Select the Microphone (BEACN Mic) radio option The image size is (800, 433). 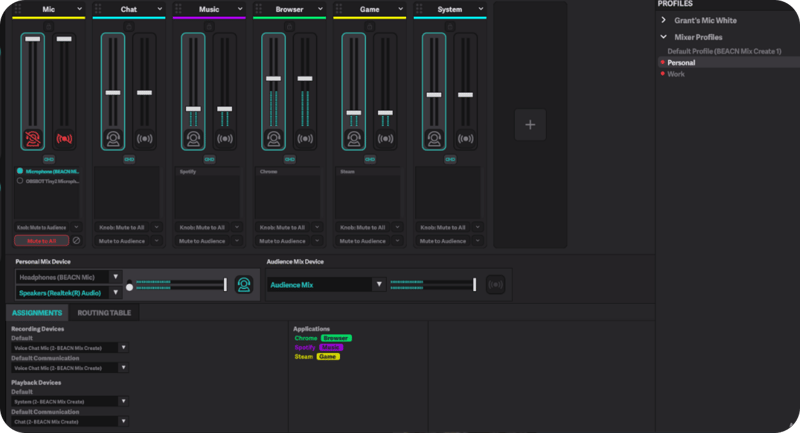pyautogui.click(x=20, y=171)
